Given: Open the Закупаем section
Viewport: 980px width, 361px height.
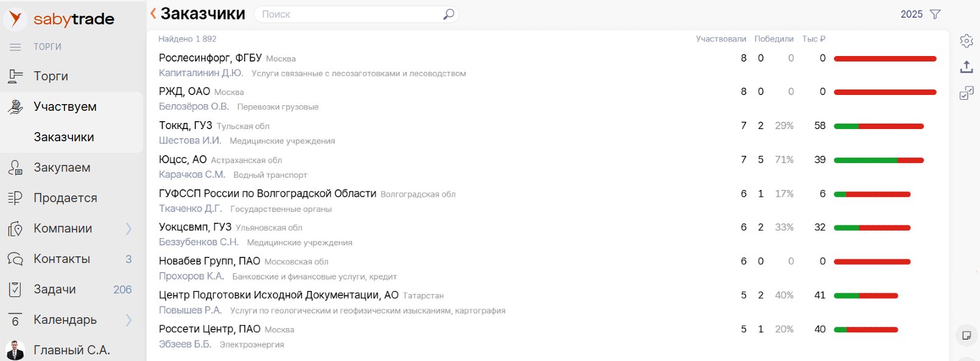Looking at the screenshot, I should click(x=62, y=167).
